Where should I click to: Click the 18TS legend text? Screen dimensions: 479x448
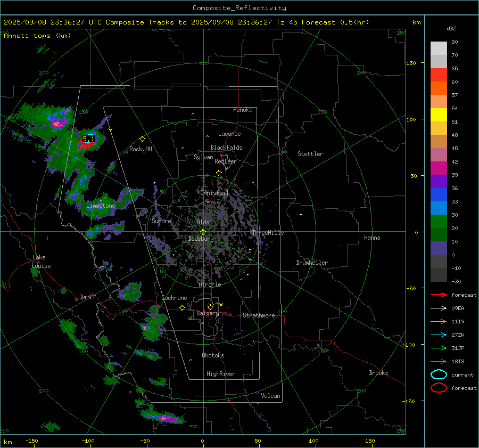[458, 362]
